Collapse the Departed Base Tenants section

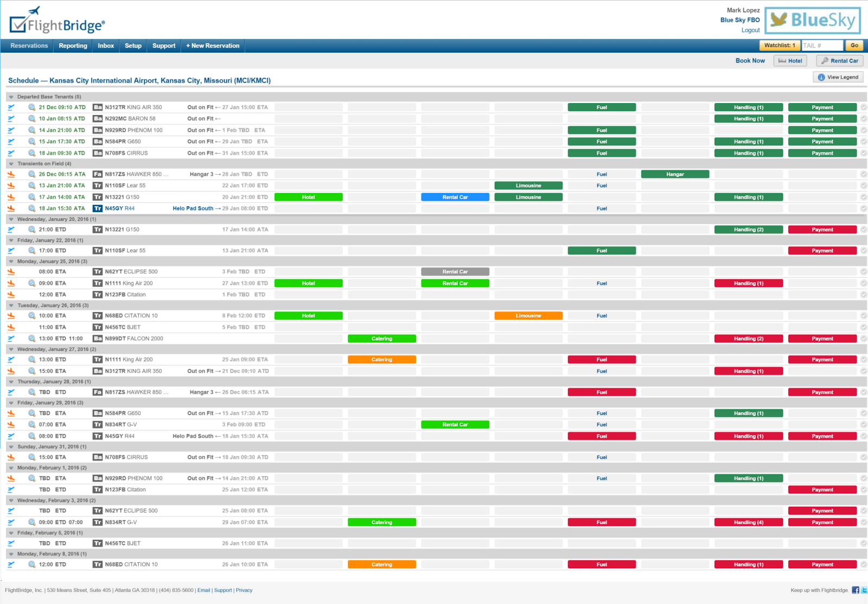tap(11, 97)
